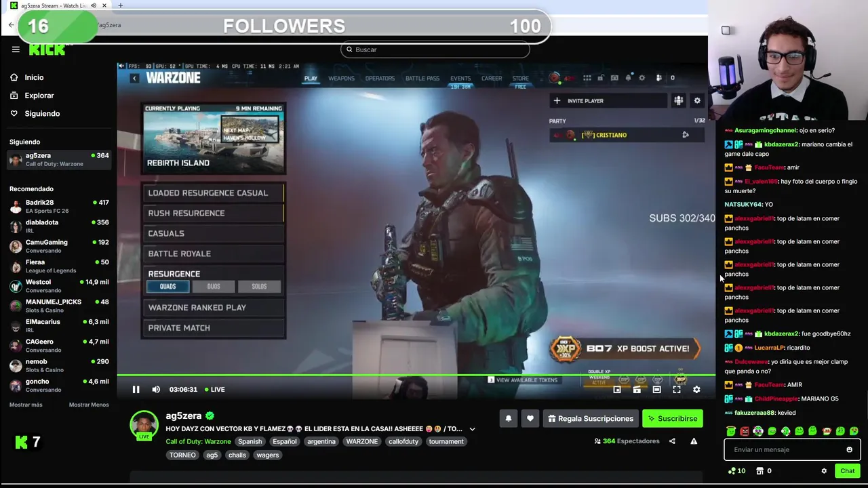This screenshot has height=488, width=868.
Task: Open the Kick hamburger sidebar menu
Action: [16, 49]
